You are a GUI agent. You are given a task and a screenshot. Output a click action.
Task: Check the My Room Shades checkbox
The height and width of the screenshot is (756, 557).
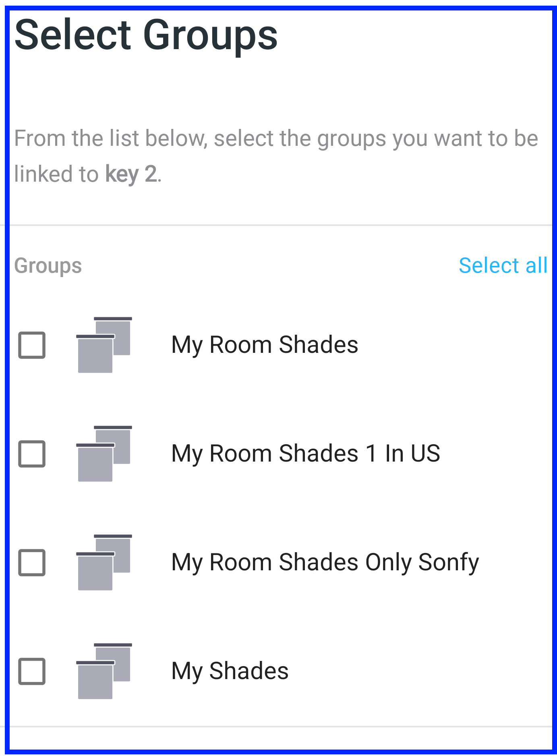32,345
